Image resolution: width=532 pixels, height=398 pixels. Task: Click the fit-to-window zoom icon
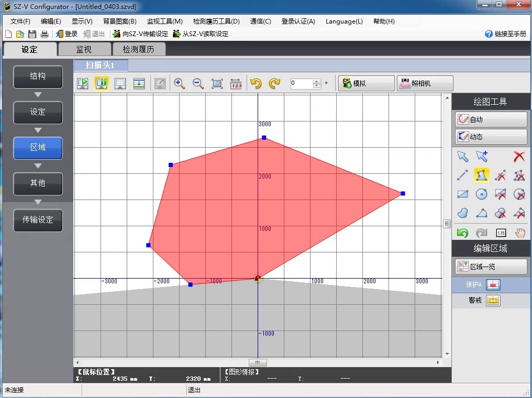217,83
